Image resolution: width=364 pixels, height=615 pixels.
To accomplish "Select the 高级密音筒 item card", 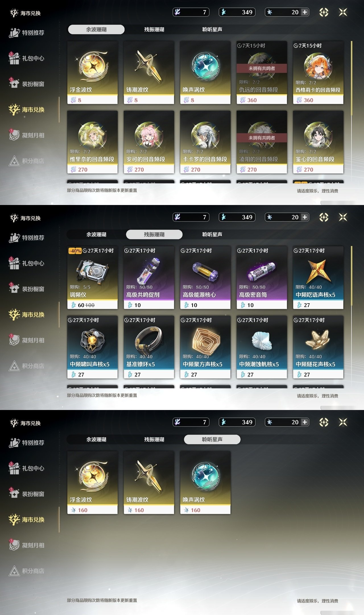I will point(262,278).
